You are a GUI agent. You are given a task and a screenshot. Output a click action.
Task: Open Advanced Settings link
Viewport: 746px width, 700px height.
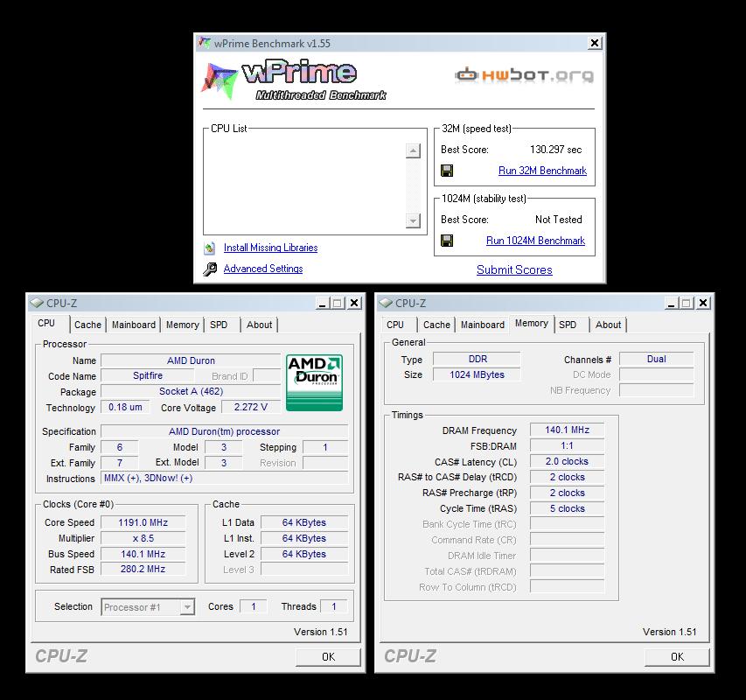click(263, 269)
